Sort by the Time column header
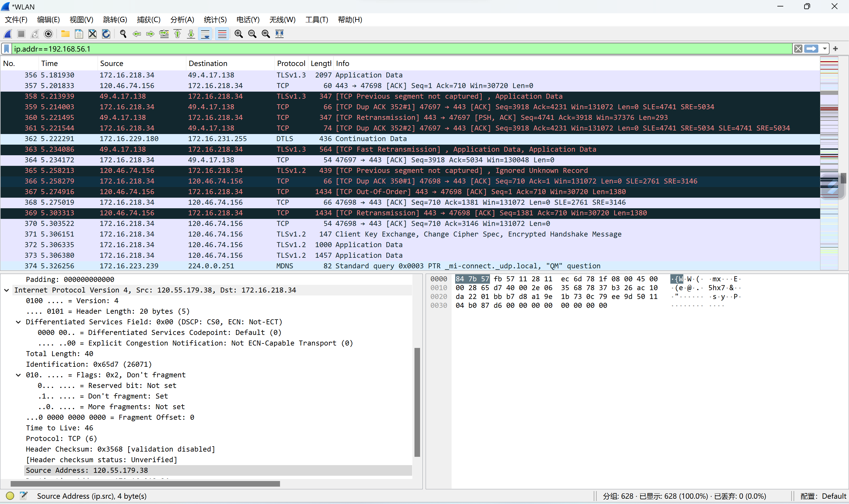This screenshot has width=849, height=504. pyautogui.click(x=68, y=64)
